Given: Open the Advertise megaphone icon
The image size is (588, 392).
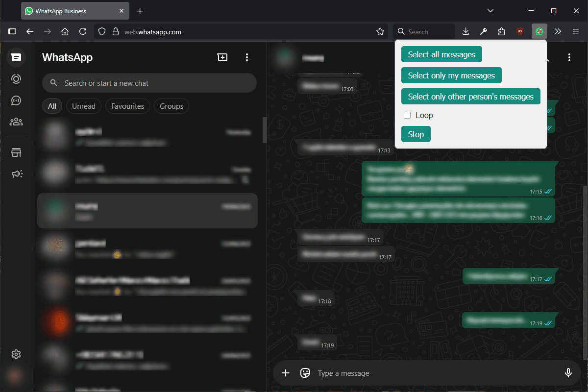Looking at the screenshot, I should [x=16, y=173].
